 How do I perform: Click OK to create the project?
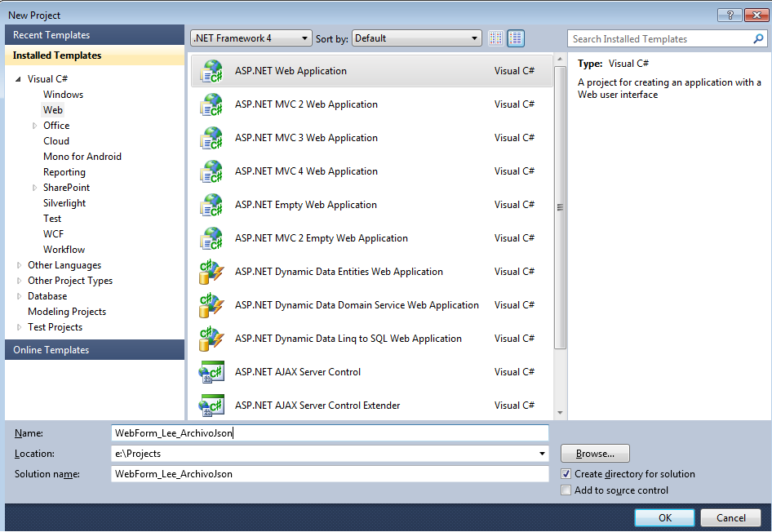point(664,518)
